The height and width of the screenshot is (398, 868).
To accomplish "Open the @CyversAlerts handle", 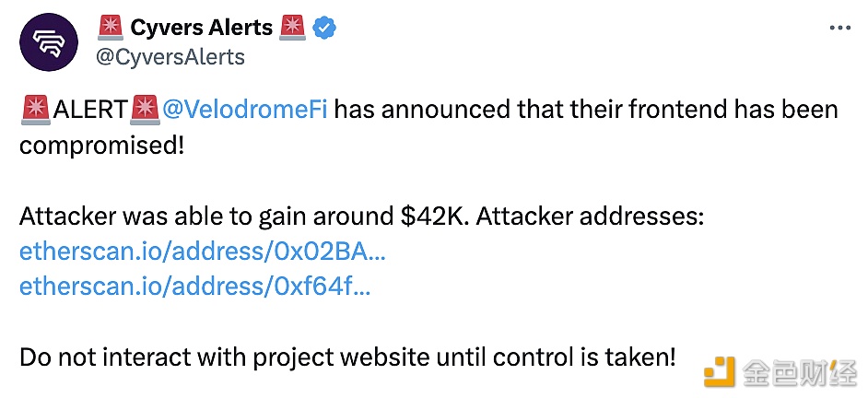I will coord(170,57).
